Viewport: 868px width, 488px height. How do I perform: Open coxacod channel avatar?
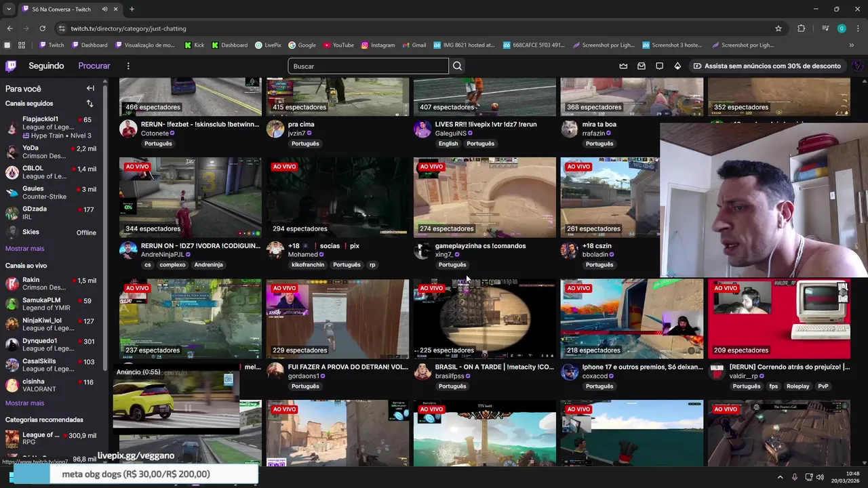570,371
